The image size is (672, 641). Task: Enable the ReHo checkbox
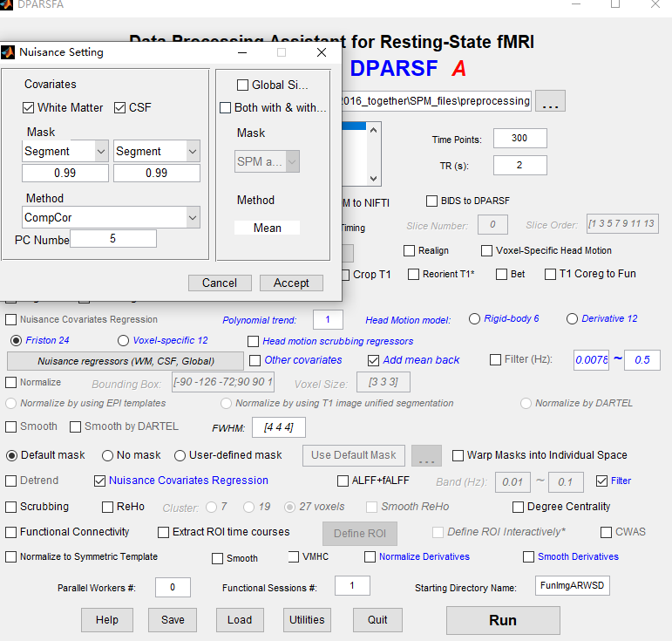[x=107, y=507]
